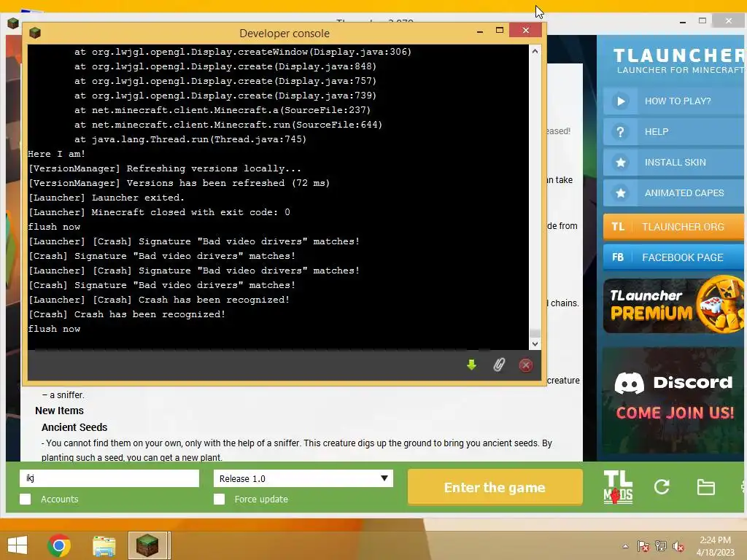747x560 pixels.
Task: Click the refresh arrow icon in bottom bar
Action: (x=662, y=486)
